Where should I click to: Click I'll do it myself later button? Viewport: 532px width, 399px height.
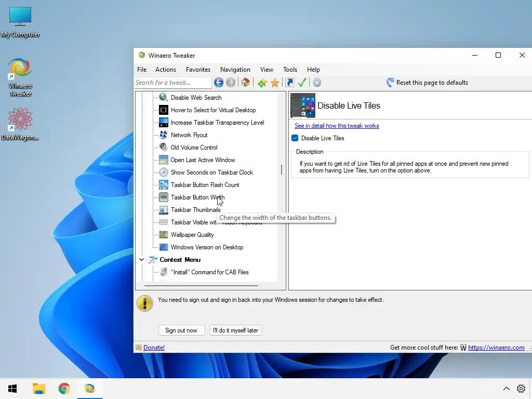point(235,330)
